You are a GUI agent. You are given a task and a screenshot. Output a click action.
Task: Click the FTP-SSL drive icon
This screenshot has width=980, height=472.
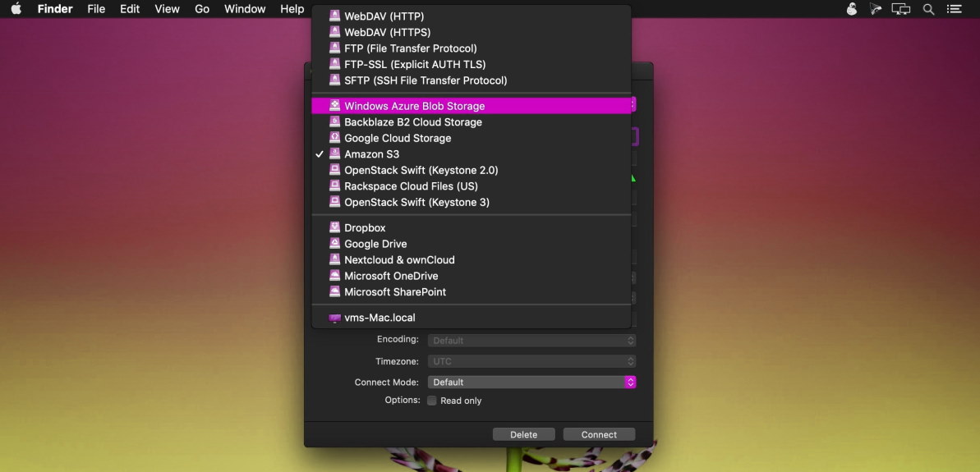click(x=334, y=64)
